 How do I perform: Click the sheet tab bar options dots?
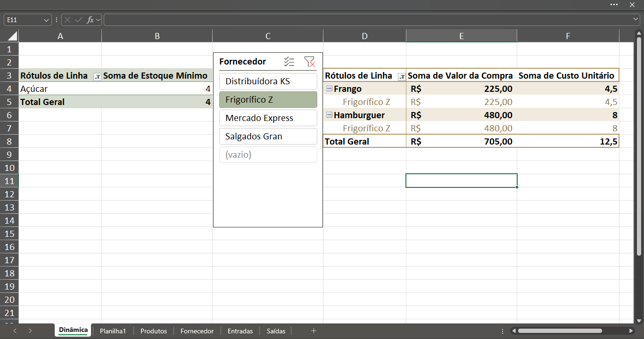pyautogui.click(x=503, y=331)
